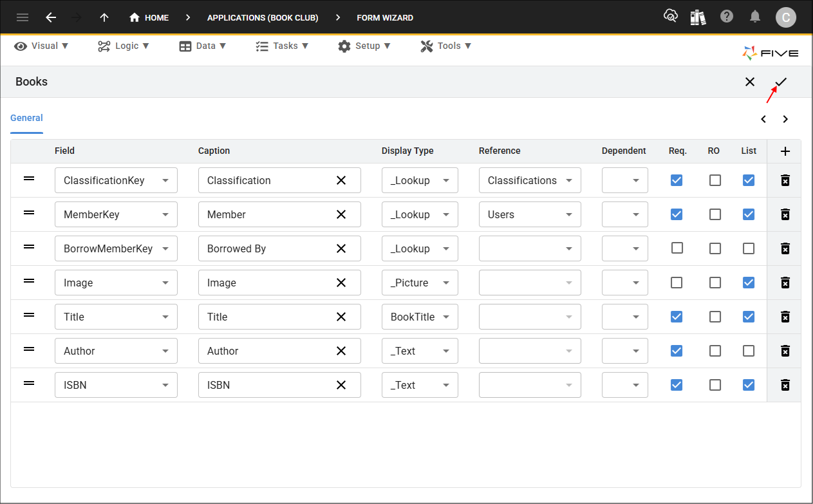The width and height of the screenshot is (813, 504).
Task: Open the Logic menu
Action: click(x=124, y=46)
